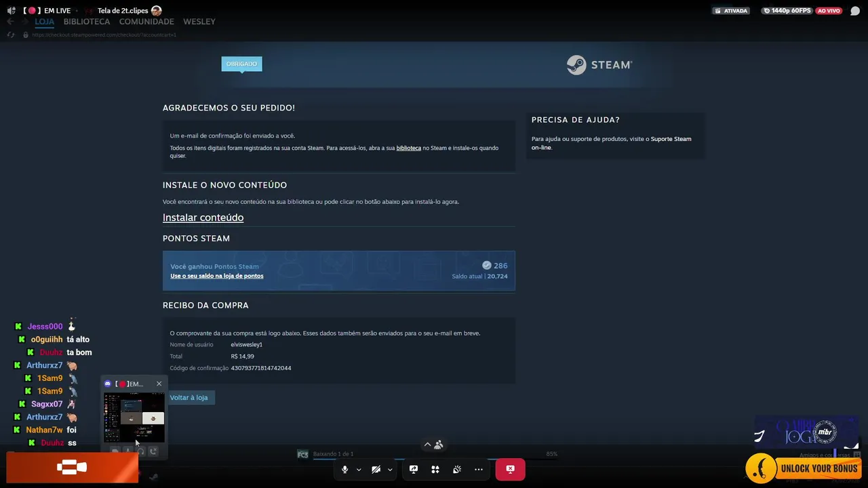Click the FC3 download game icon
Screen dimensions: 868x488
[x=302, y=454]
